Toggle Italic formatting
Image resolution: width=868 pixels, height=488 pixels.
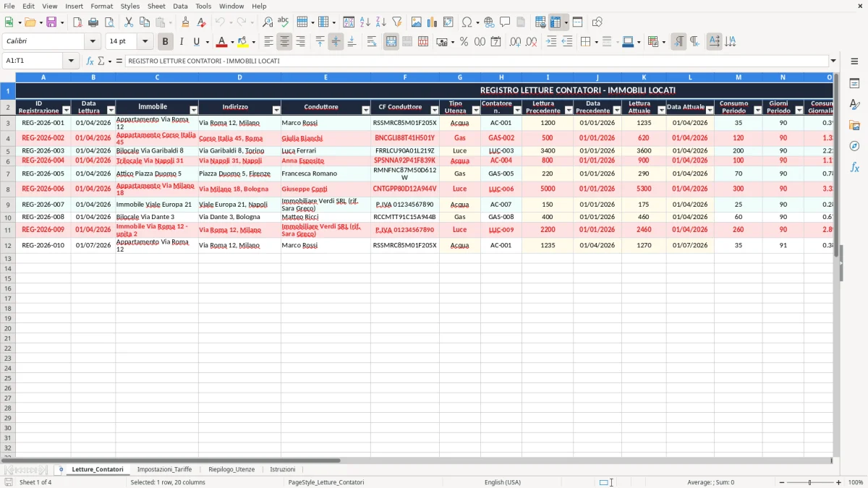[182, 42]
